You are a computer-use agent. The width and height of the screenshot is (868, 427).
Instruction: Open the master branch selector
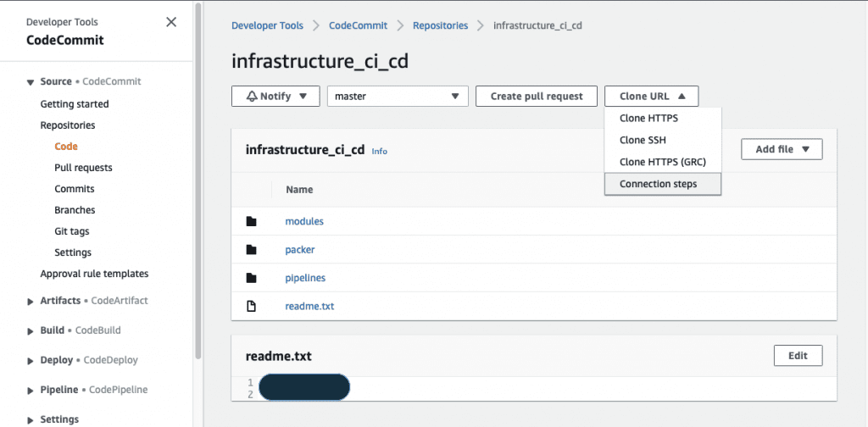coord(398,97)
